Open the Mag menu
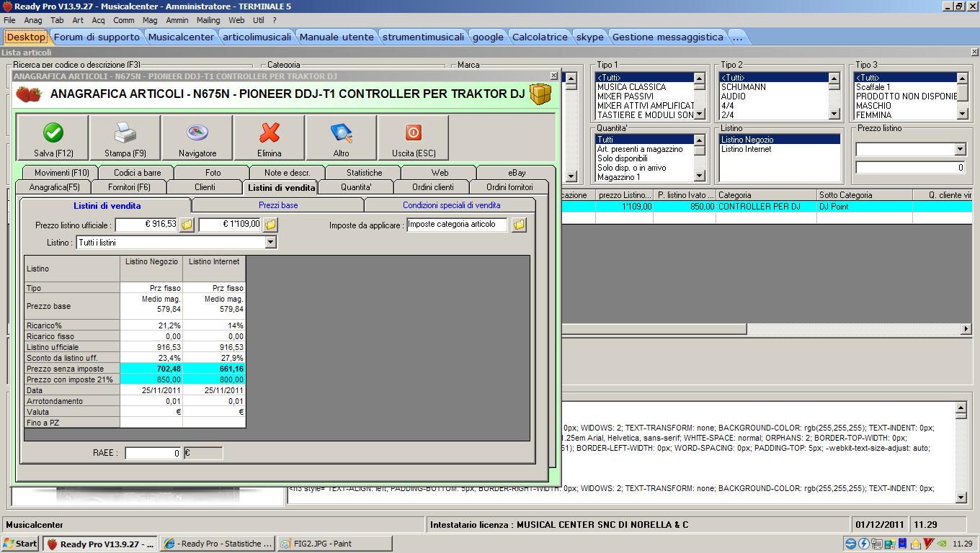The height and width of the screenshot is (553, 980). [150, 20]
